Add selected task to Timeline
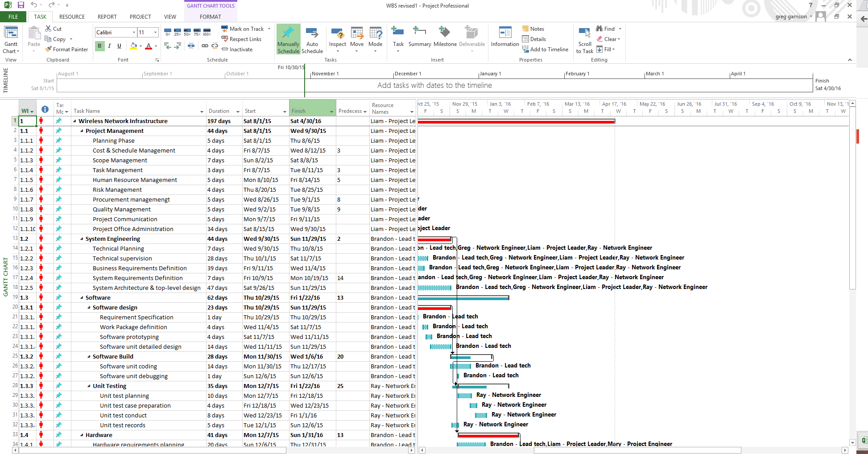This screenshot has width=868, height=454. click(x=545, y=49)
